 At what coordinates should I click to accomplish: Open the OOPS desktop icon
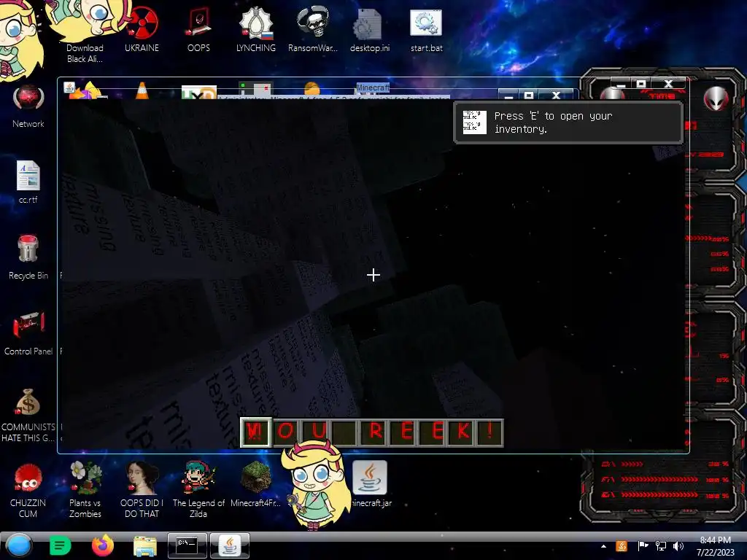[198, 29]
